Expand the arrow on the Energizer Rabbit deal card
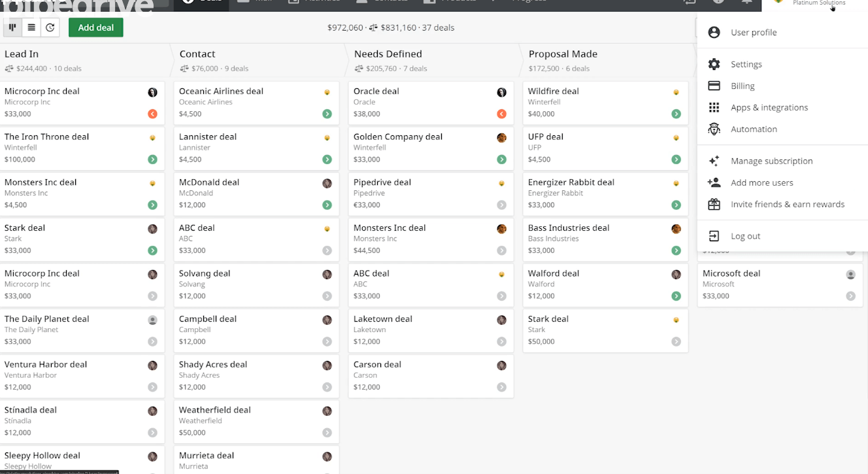The image size is (868, 474). 675,204
